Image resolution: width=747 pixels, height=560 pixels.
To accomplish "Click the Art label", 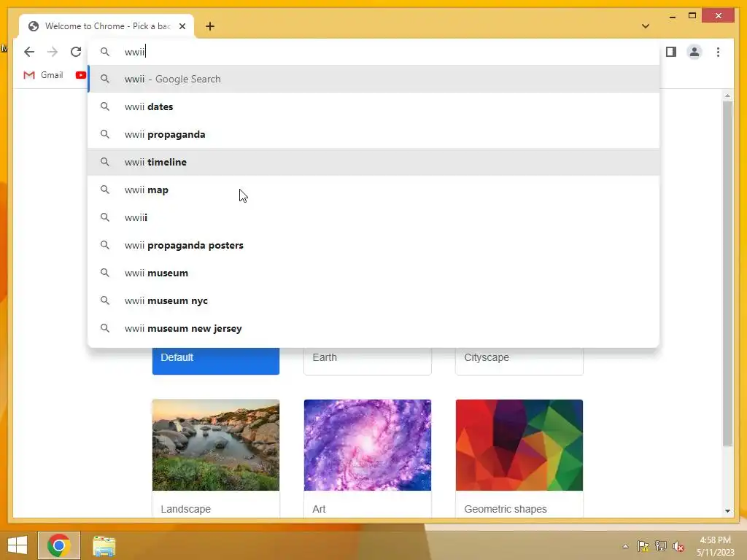I will (319, 509).
